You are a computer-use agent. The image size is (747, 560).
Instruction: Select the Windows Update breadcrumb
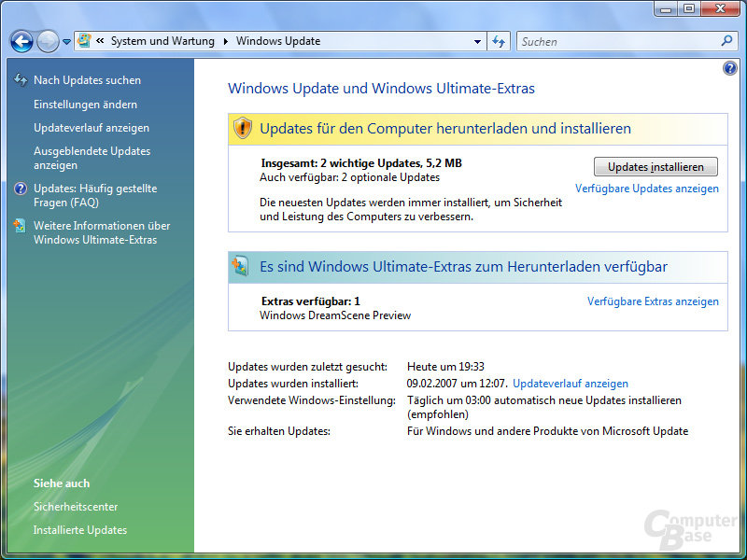click(278, 41)
